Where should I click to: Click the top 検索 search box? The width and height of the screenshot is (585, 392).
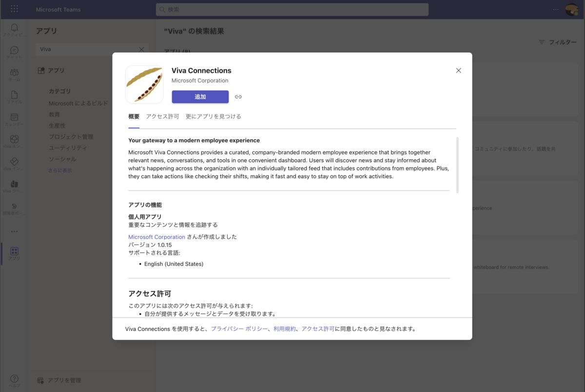tap(292, 9)
